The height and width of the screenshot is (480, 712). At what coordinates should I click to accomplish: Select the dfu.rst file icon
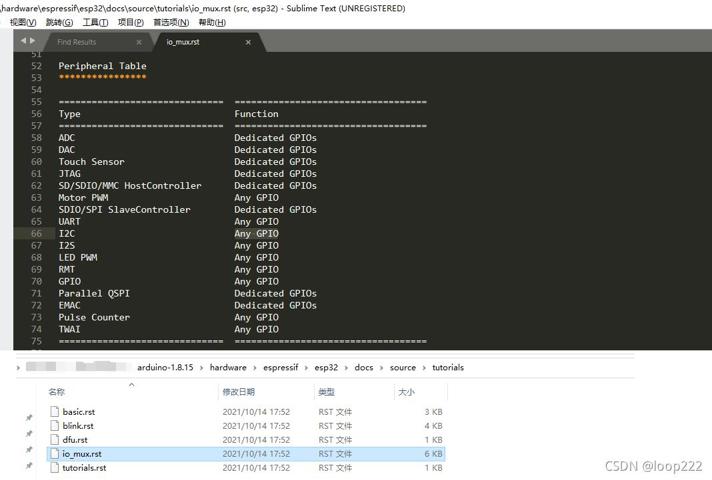tap(54, 440)
